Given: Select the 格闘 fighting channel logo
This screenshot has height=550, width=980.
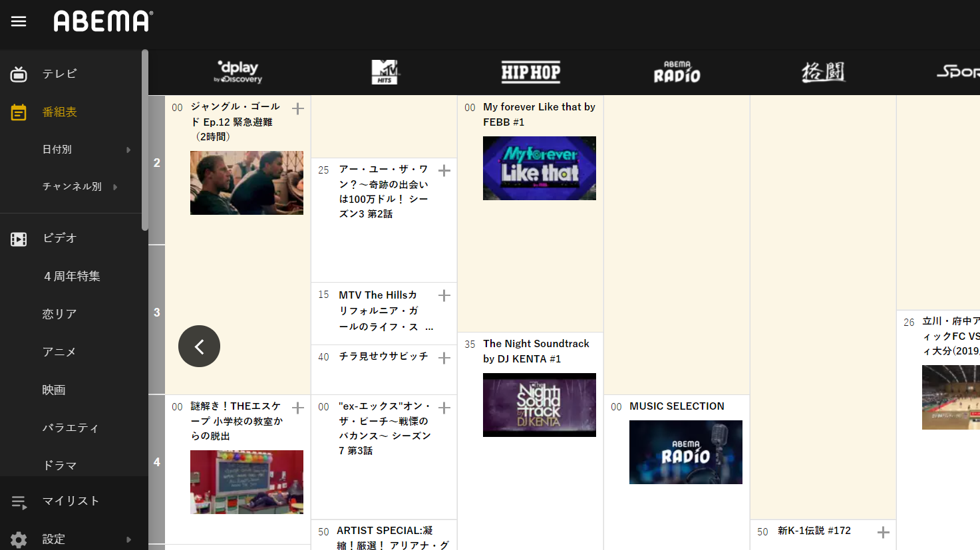Looking at the screenshot, I should pos(824,72).
